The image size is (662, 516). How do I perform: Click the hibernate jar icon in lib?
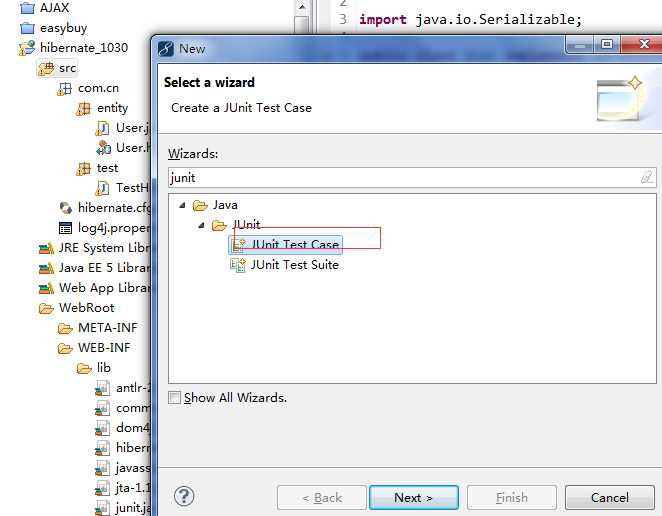pos(103,448)
